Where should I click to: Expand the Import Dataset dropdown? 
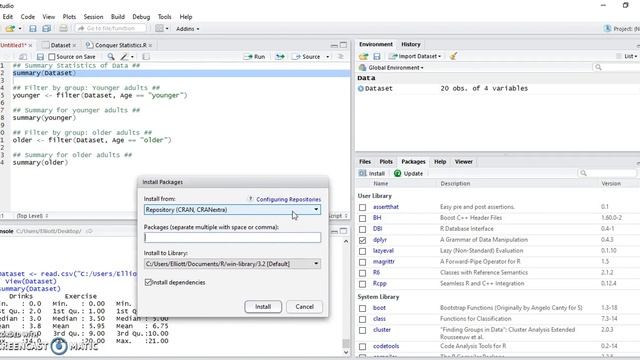click(416, 56)
